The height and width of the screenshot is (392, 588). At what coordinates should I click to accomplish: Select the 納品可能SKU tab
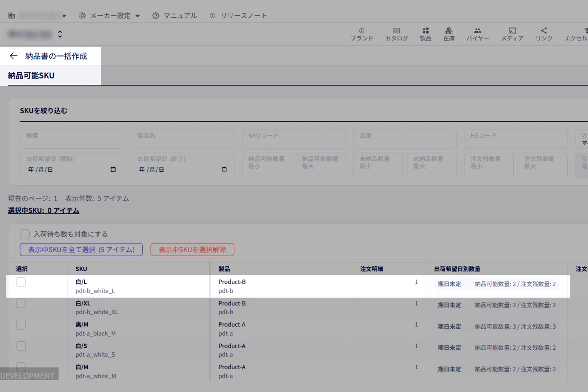31,75
